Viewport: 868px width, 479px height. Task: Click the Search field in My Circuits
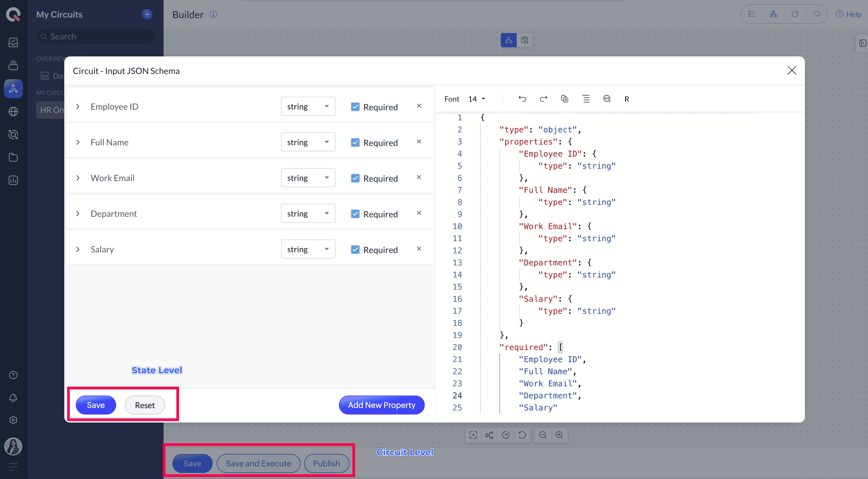pos(96,36)
